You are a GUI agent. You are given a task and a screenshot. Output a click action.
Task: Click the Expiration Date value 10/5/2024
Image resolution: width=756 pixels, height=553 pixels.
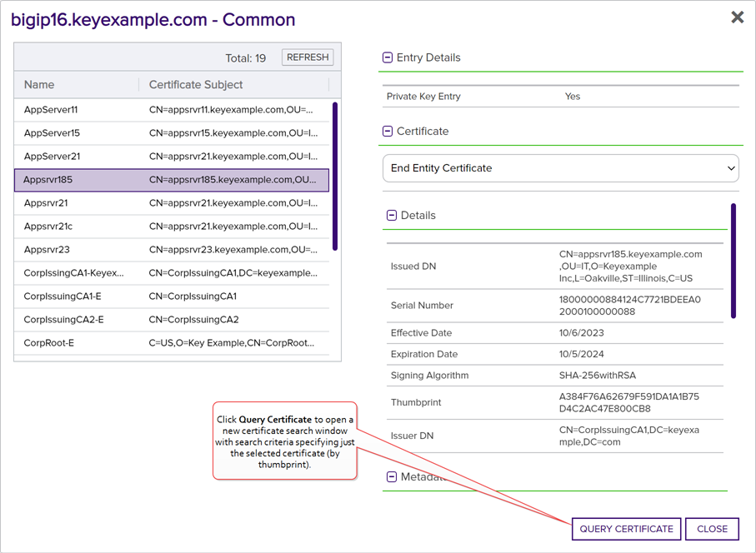[582, 354]
